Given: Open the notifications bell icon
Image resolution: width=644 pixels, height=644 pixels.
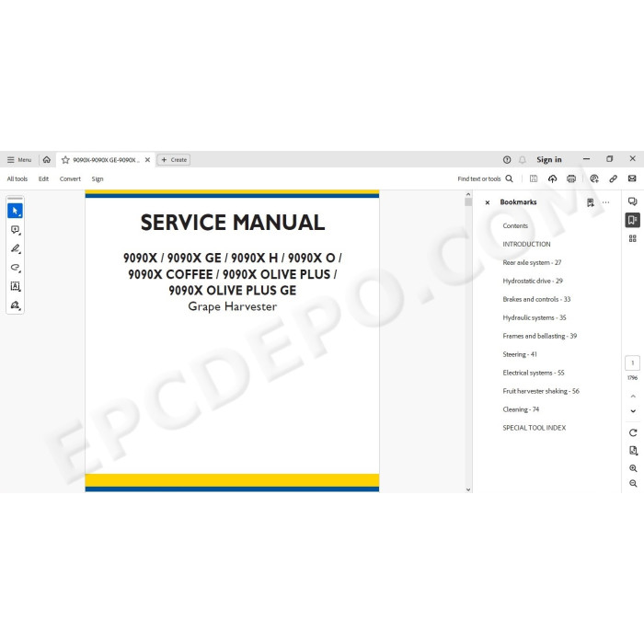Looking at the screenshot, I should coord(523,160).
